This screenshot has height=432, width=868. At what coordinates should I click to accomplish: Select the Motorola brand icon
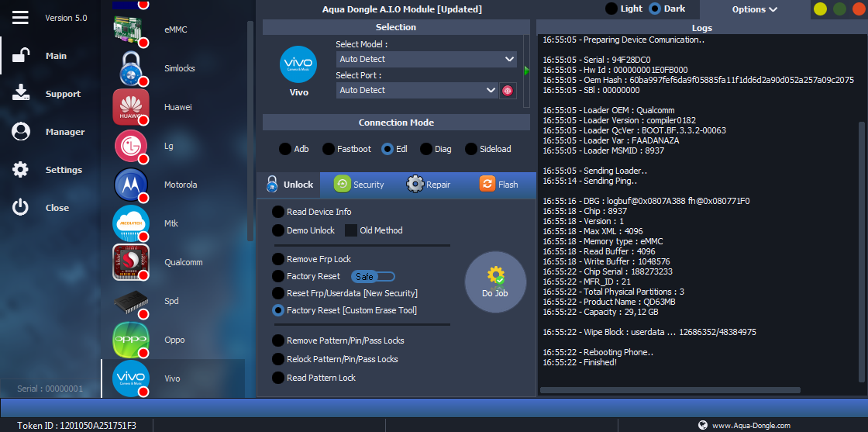(130, 185)
